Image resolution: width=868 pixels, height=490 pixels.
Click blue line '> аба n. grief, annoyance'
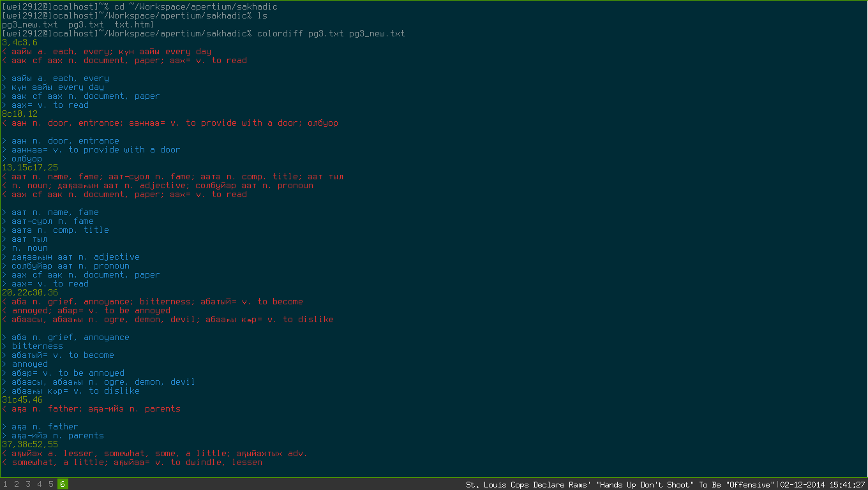66,338
